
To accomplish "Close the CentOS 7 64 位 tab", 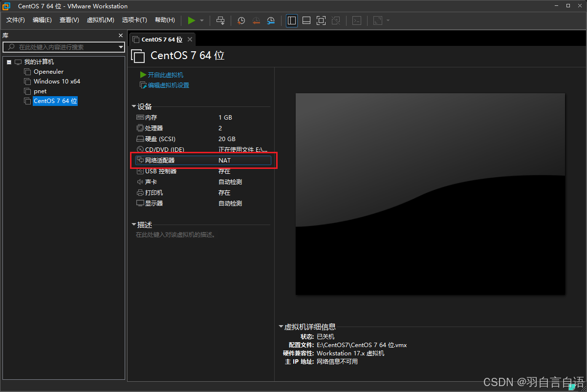I will pyautogui.click(x=190, y=39).
